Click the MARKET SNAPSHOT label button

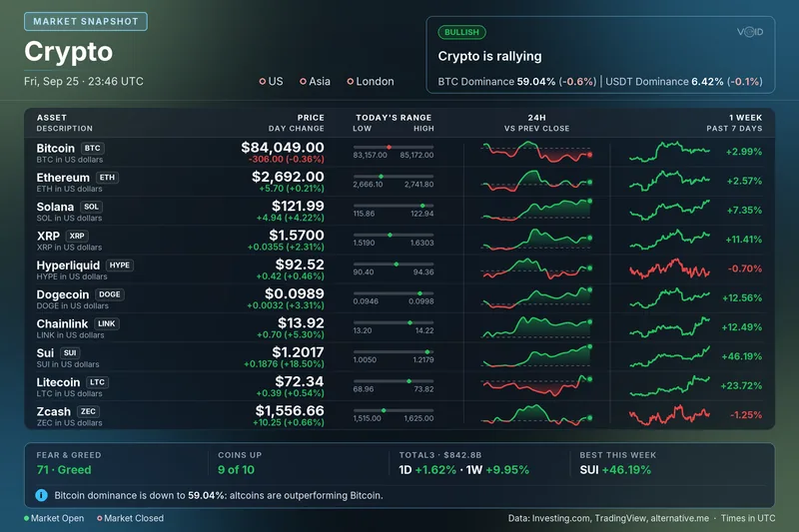[86, 21]
